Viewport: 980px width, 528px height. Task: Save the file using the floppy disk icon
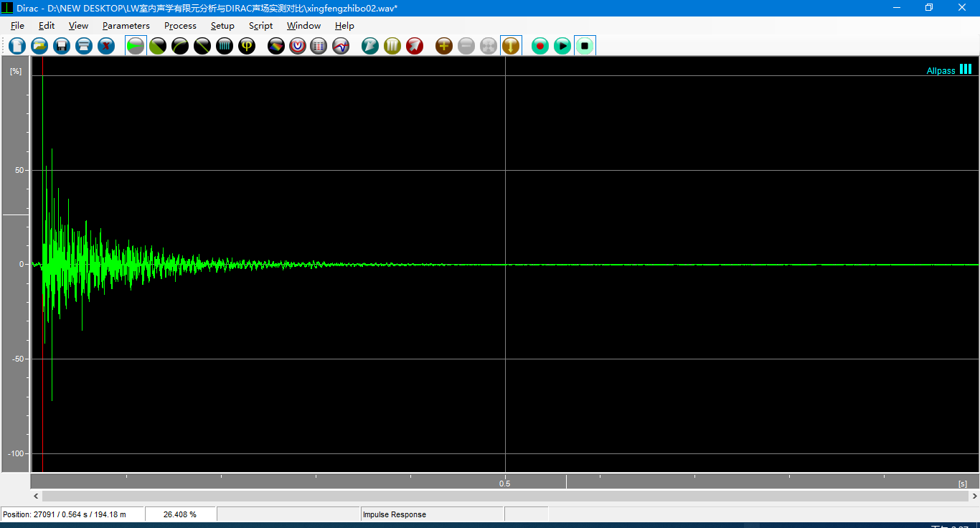[x=62, y=46]
